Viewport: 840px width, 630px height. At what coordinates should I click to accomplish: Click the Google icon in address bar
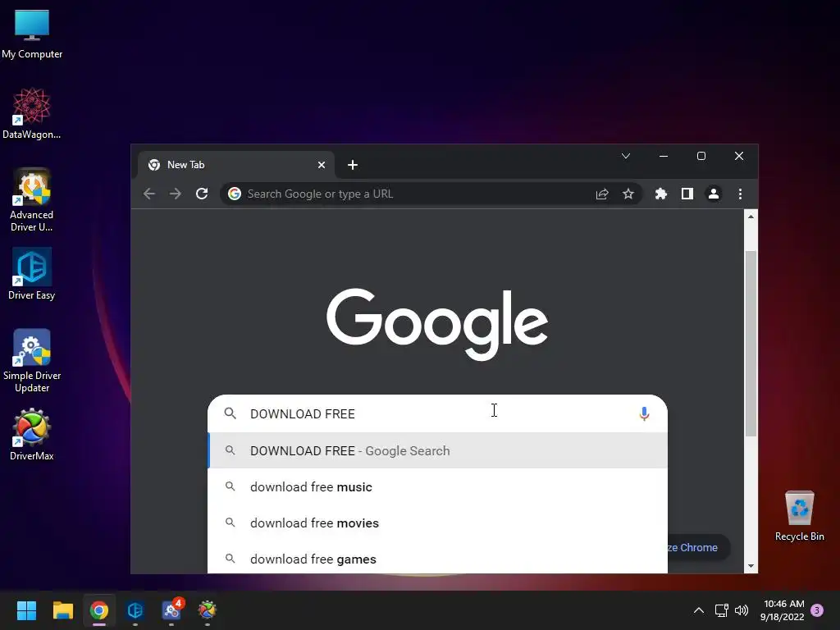pos(235,194)
